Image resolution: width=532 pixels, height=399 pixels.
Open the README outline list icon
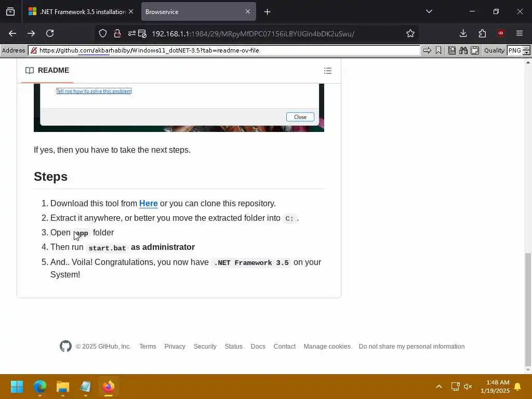click(x=327, y=71)
